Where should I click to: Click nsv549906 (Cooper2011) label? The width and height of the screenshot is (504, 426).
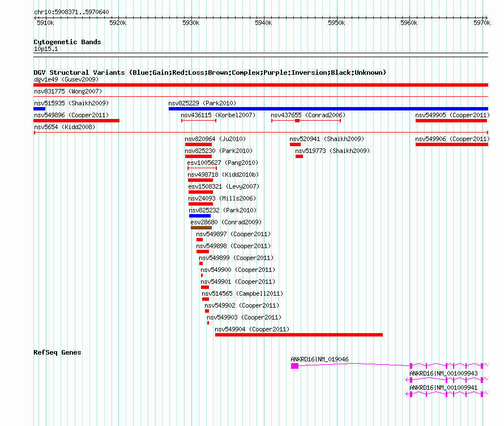452,139
